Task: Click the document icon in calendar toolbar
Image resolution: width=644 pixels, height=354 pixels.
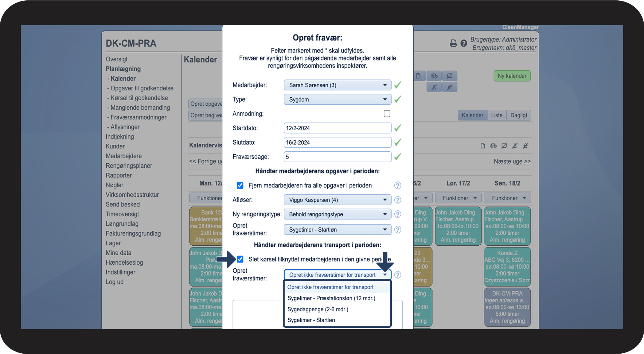Action: [418, 76]
